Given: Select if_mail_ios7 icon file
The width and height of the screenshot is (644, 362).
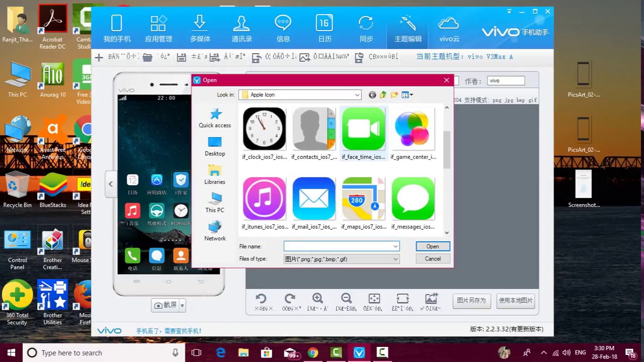Looking at the screenshot, I should [x=314, y=204].
